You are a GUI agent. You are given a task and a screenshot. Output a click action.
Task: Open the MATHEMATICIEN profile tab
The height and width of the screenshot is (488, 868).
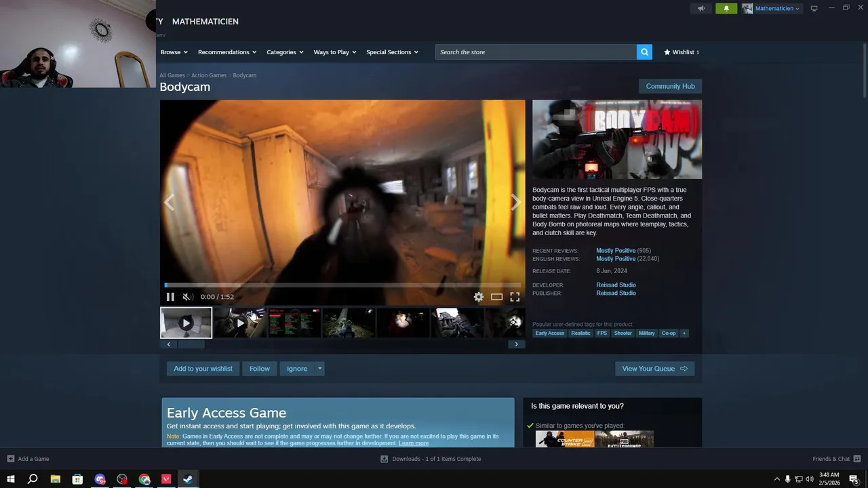(205, 22)
